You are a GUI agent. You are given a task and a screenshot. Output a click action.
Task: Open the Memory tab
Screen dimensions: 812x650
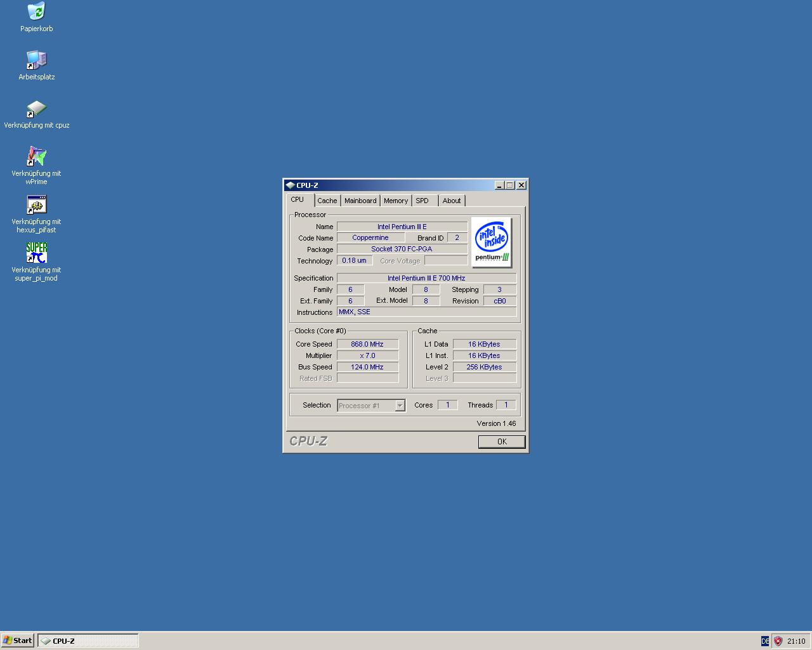[396, 201]
